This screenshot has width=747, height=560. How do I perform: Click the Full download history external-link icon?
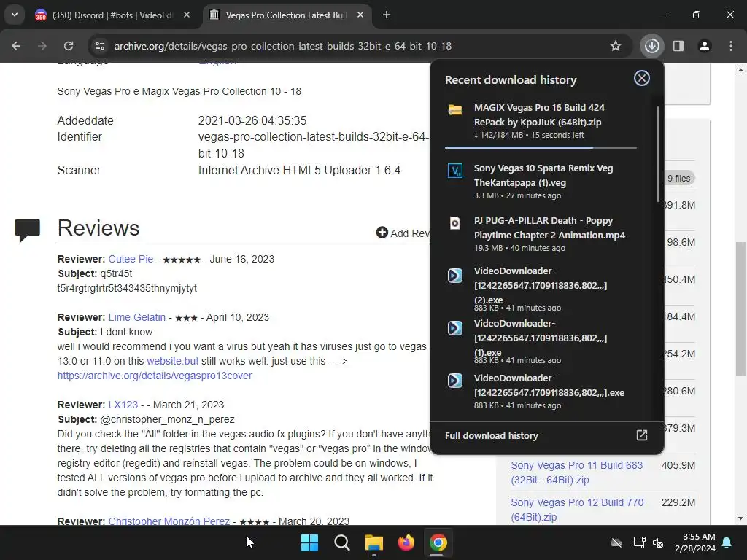[642, 435]
